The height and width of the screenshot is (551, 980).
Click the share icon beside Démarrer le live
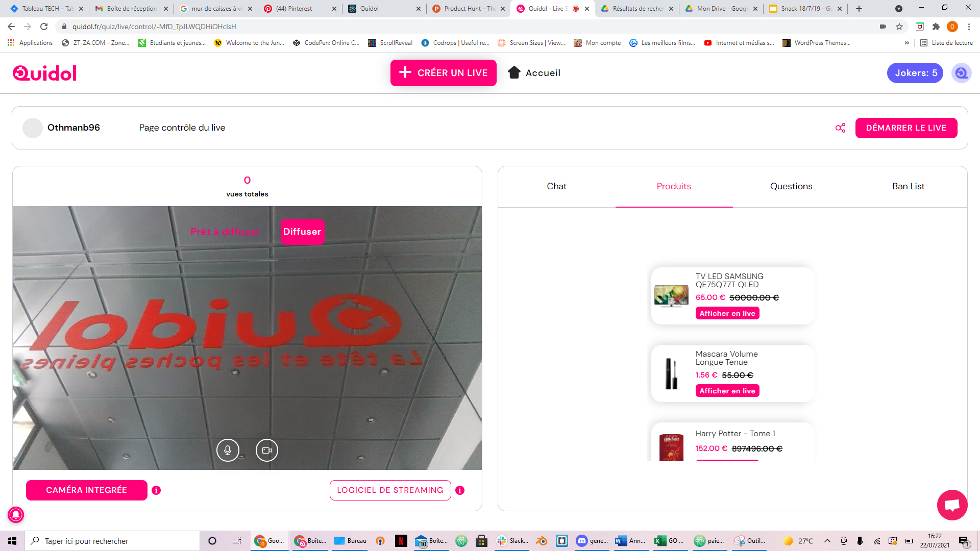(840, 128)
